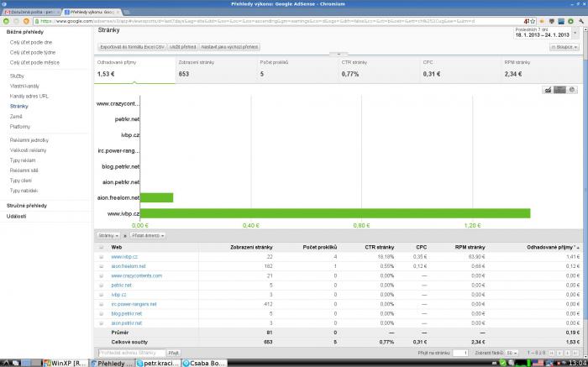The height and width of the screenshot is (367, 588).
Task: Open Události sidebar section
Action: pos(16,217)
